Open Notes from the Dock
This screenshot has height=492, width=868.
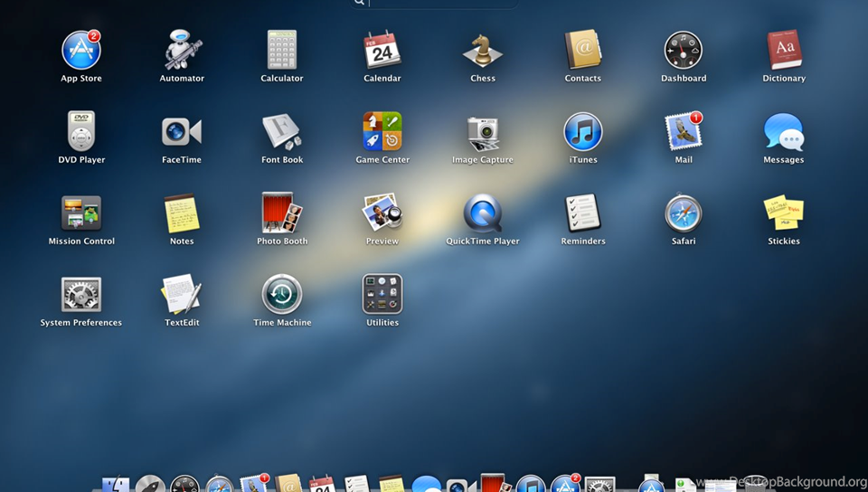[392, 484]
